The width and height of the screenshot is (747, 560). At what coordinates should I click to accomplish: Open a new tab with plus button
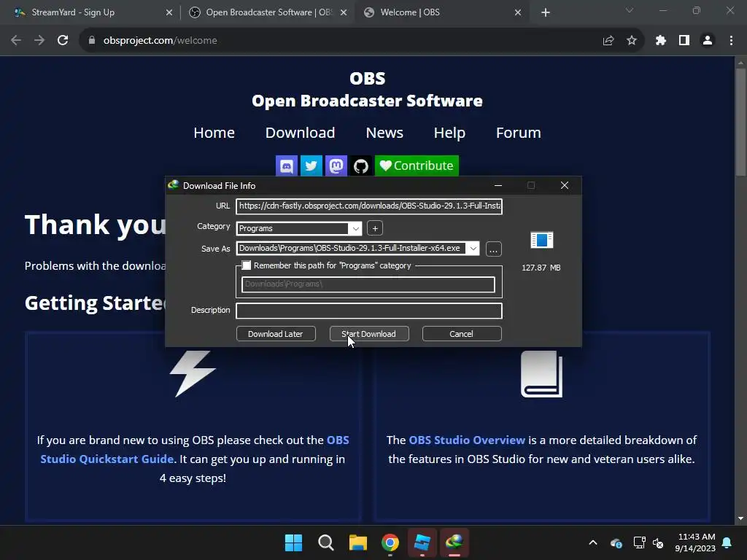tap(546, 12)
